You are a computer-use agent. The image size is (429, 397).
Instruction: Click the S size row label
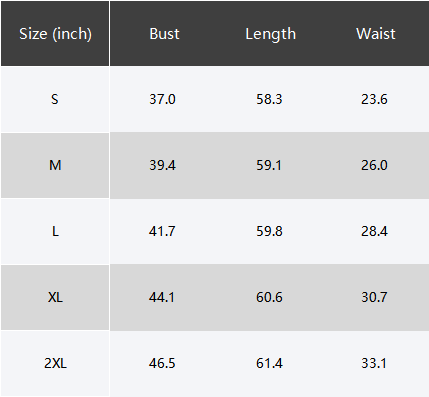(55, 99)
